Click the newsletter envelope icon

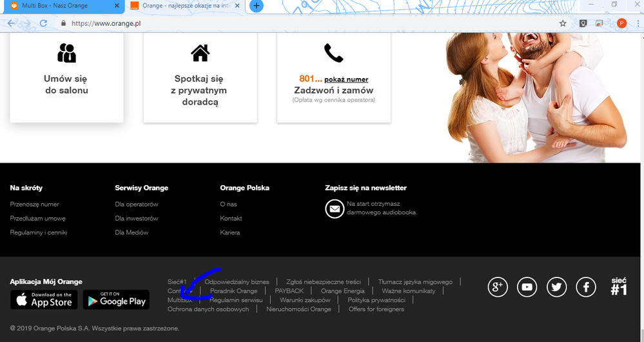click(x=335, y=208)
